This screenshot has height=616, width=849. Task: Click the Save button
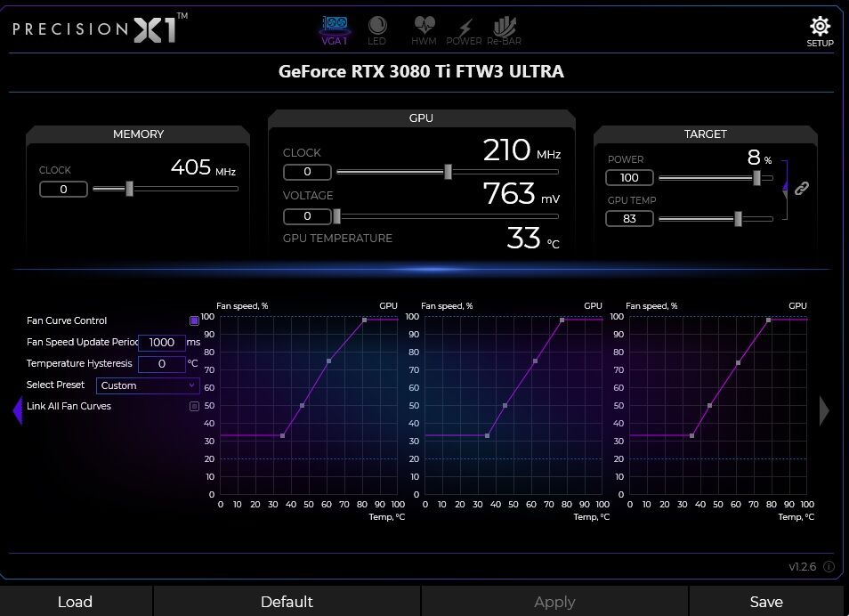pos(766,602)
